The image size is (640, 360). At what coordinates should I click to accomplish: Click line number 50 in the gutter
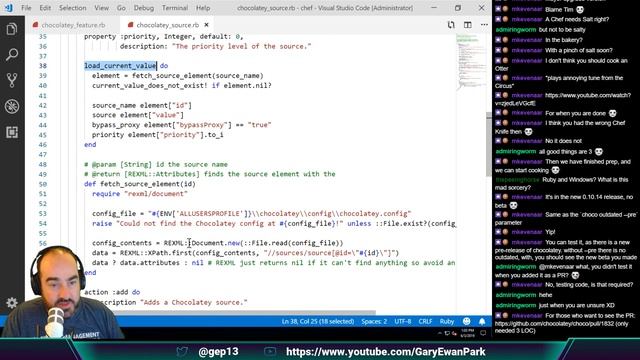43,184
